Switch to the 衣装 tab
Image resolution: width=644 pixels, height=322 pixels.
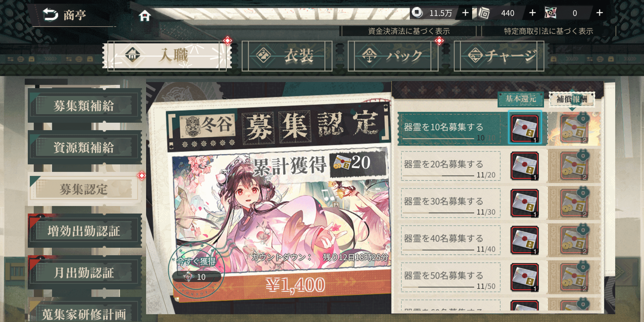click(287, 56)
